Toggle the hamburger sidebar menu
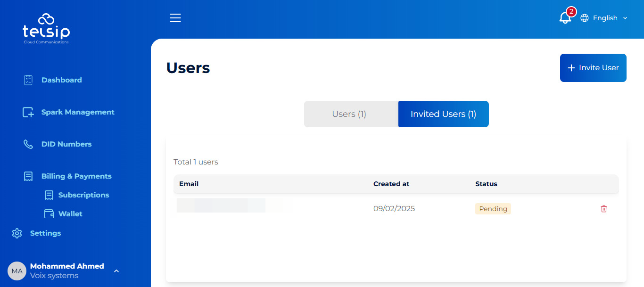The image size is (644, 287). pyautogui.click(x=175, y=18)
